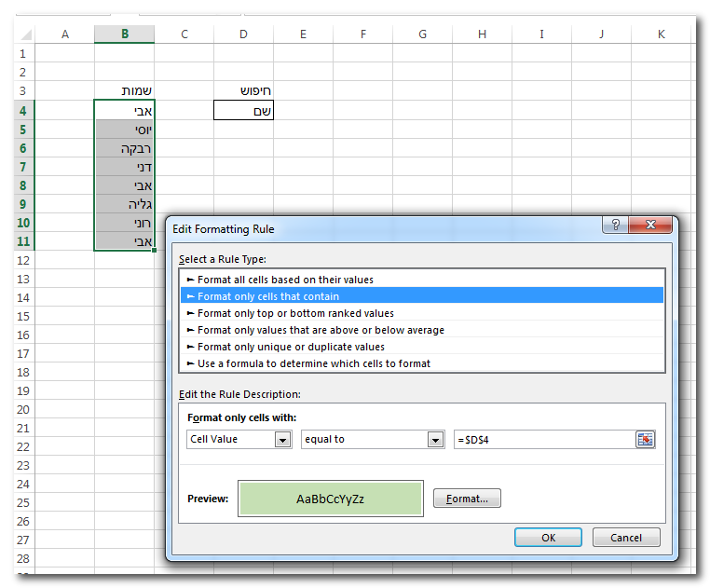Select 'Format only cells that contain' rule
The height and width of the screenshot is (588, 710).
click(x=268, y=296)
